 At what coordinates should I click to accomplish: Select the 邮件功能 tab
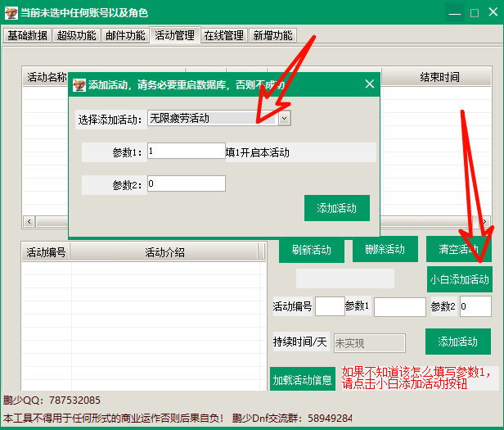(125, 35)
